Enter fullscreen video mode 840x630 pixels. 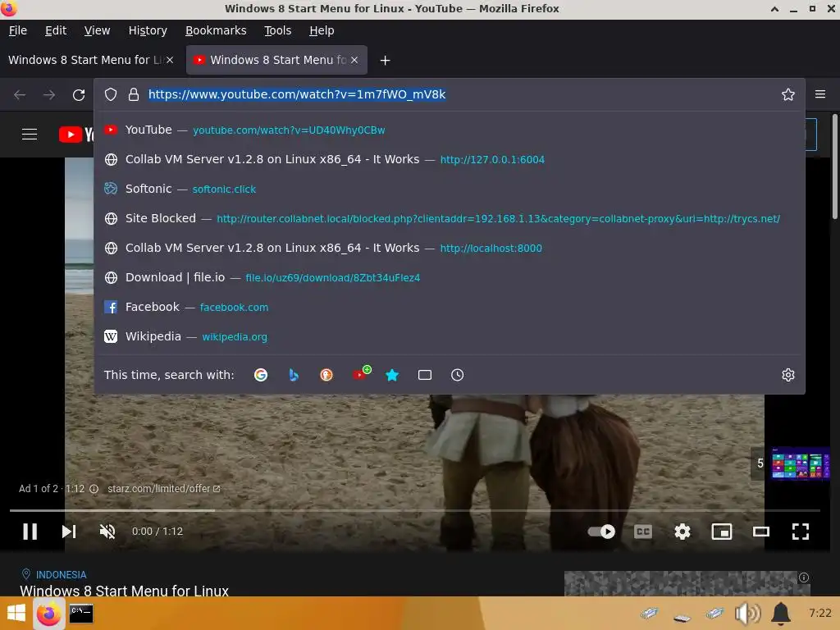[801, 532]
